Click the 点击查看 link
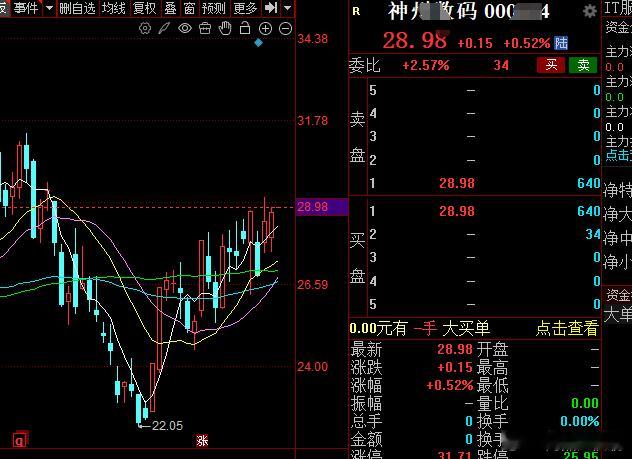The image size is (632, 459). (x=567, y=329)
